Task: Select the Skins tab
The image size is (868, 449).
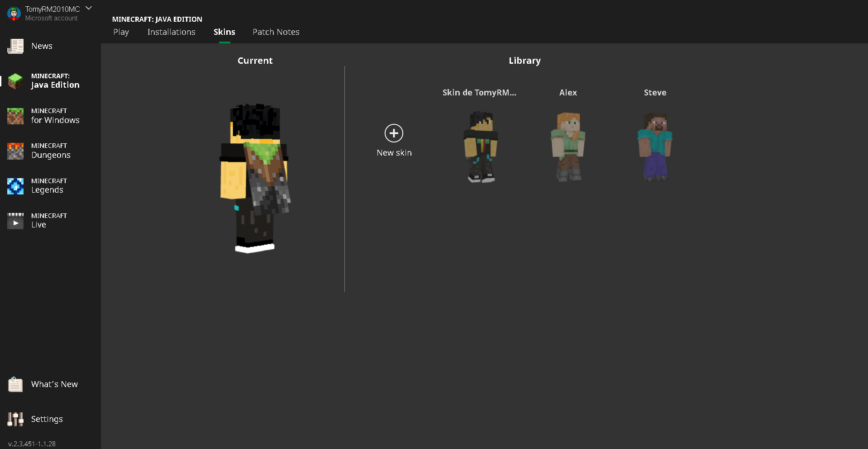Action: (224, 32)
